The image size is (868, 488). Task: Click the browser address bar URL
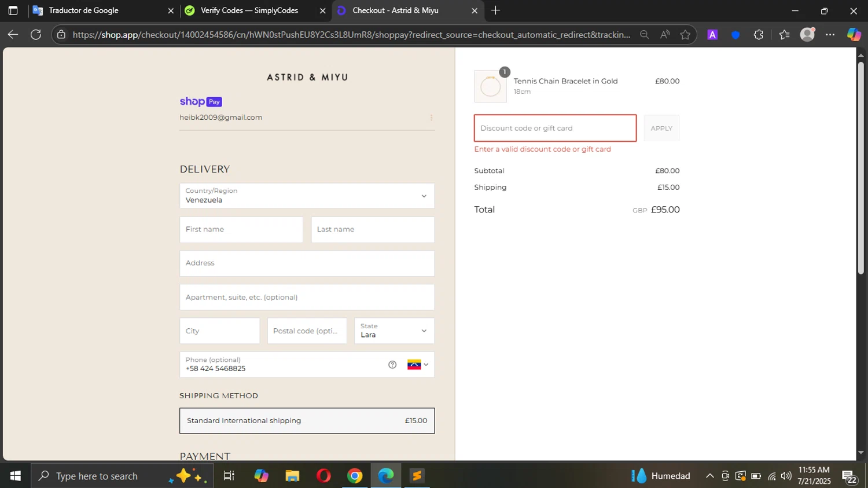coord(352,35)
